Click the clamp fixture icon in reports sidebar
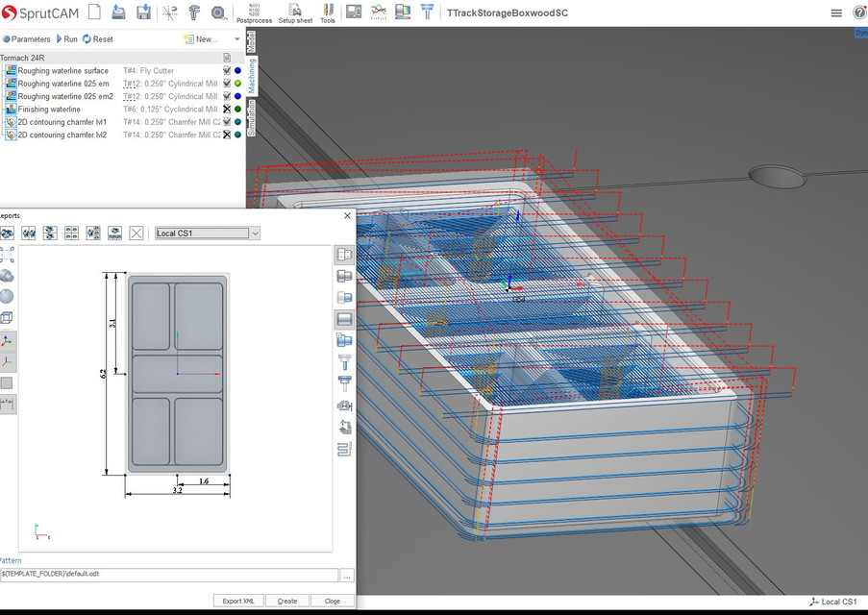Viewport: 868px width, 615px height. (342, 405)
